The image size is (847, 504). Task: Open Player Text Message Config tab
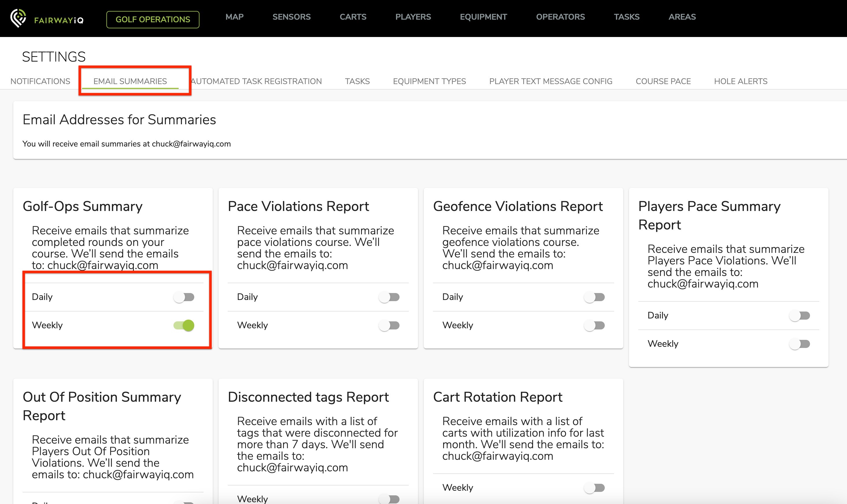(550, 81)
